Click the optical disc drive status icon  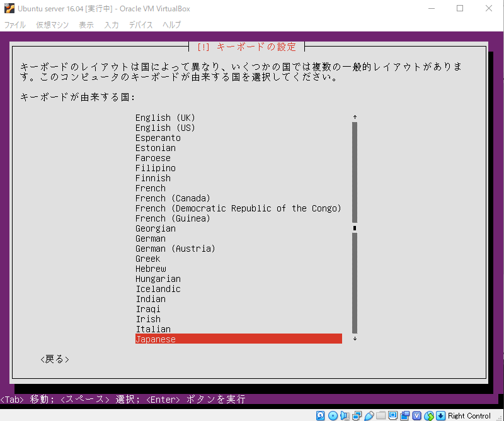pos(333,415)
